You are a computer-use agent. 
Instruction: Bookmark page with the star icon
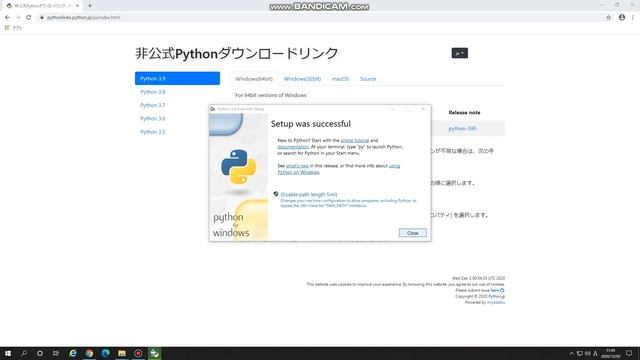tap(609, 18)
